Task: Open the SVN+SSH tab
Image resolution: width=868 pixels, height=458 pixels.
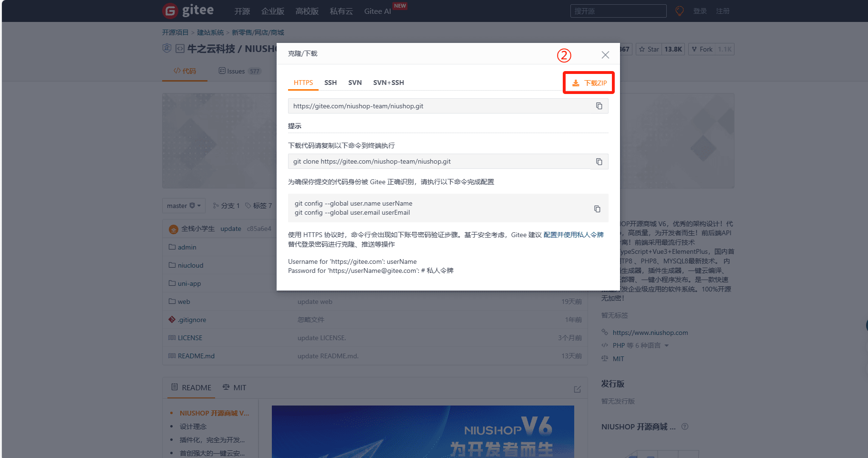Action: pyautogui.click(x=388, y=83)
